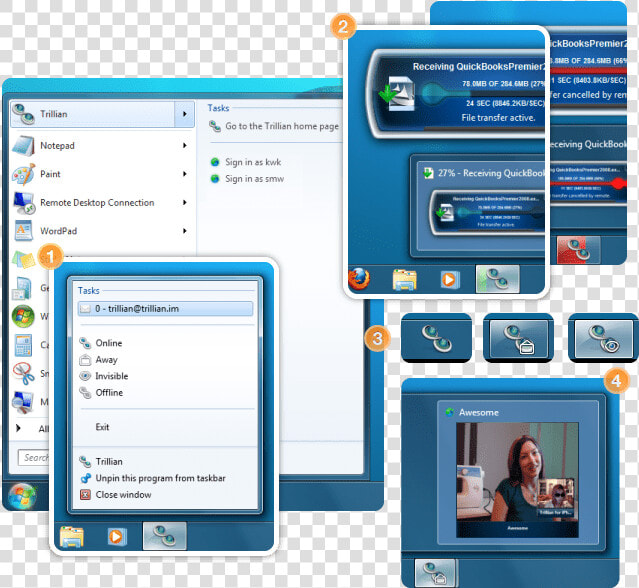Expand the Notepad submenu arrow
The image size is (639, 588).
(185, 145)
